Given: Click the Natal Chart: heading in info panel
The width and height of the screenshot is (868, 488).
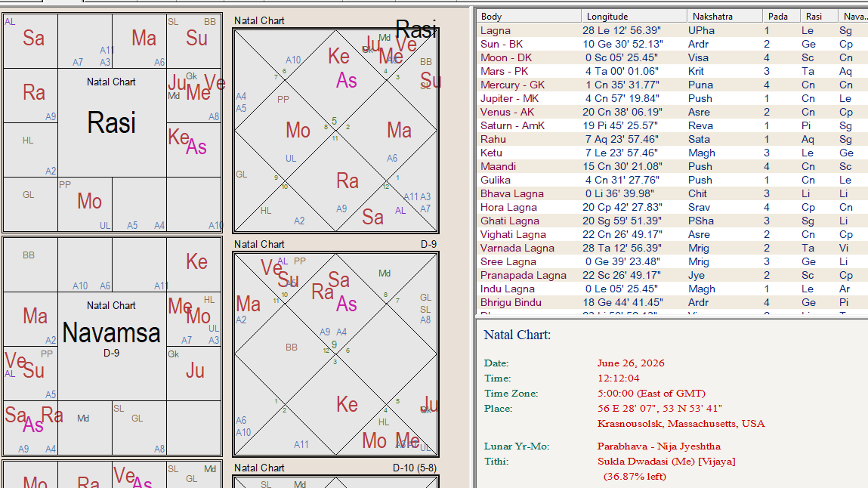Looking at the screenshot, I should pos(517,335).
